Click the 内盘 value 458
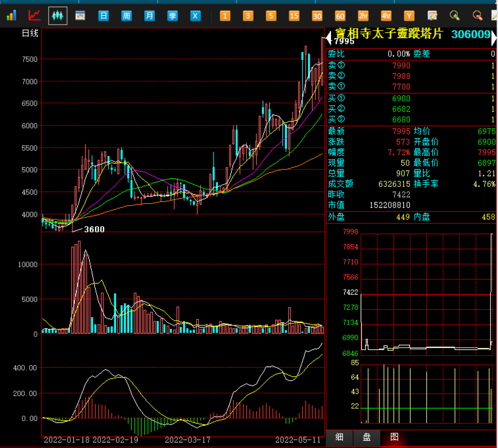Image resolution: width=498 pixels, height=448 pixels. [x=488, y=217]
